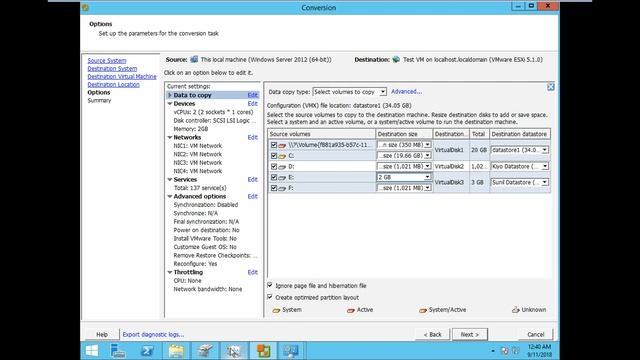Collapse the Devices section

click(x=170, y=104)
